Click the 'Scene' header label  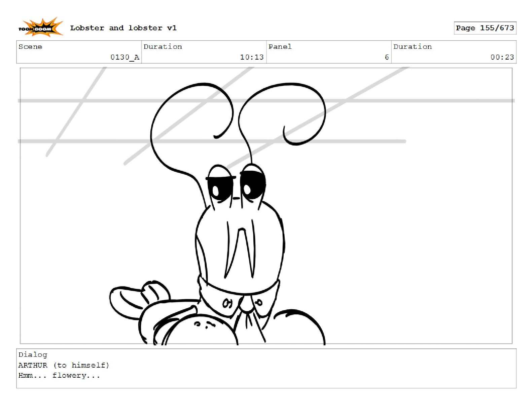point(30,47)
